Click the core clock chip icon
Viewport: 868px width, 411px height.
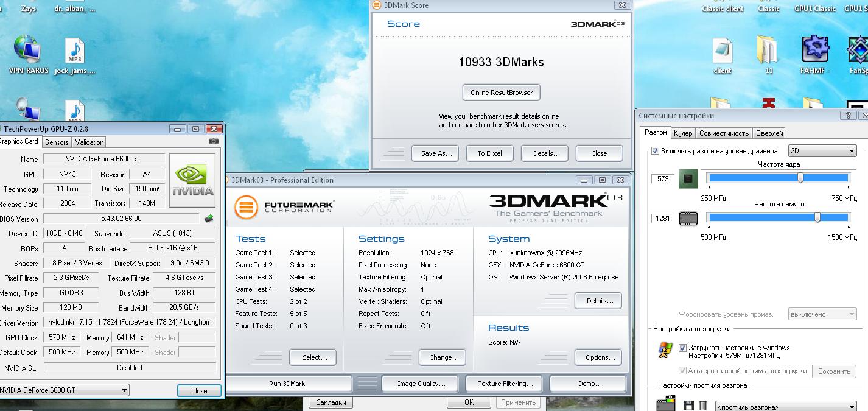click(x=688, y=179)
